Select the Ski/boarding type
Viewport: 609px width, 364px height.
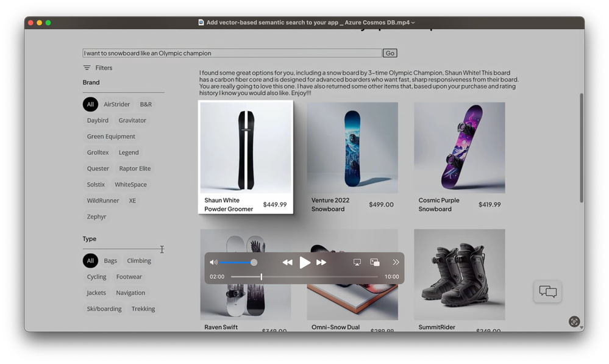pyautogui.click(x=104, y=309)
